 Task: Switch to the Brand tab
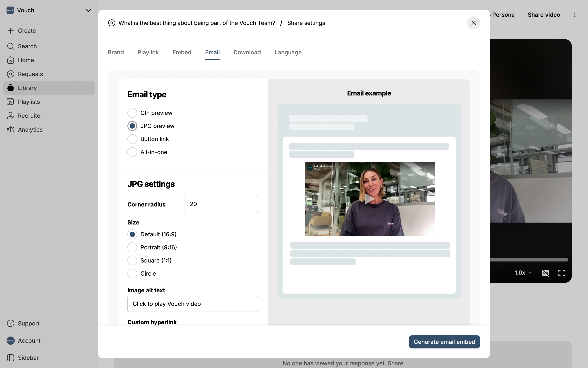click(116, 52)
